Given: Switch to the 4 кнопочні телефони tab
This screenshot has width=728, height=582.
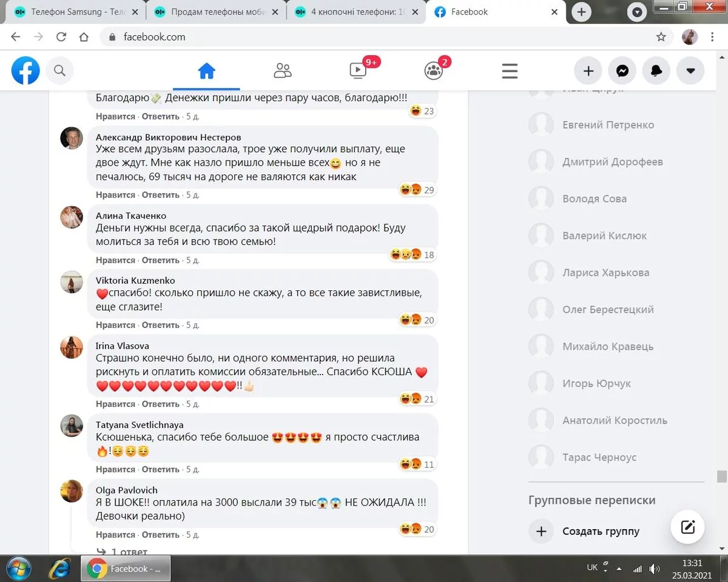Looking at the screenshot, I should tap(356, 12).
